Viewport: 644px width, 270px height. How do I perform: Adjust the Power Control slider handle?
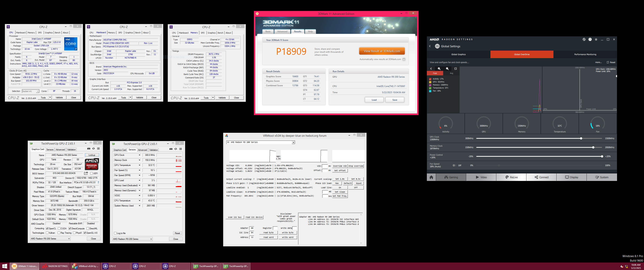point(602,156)
